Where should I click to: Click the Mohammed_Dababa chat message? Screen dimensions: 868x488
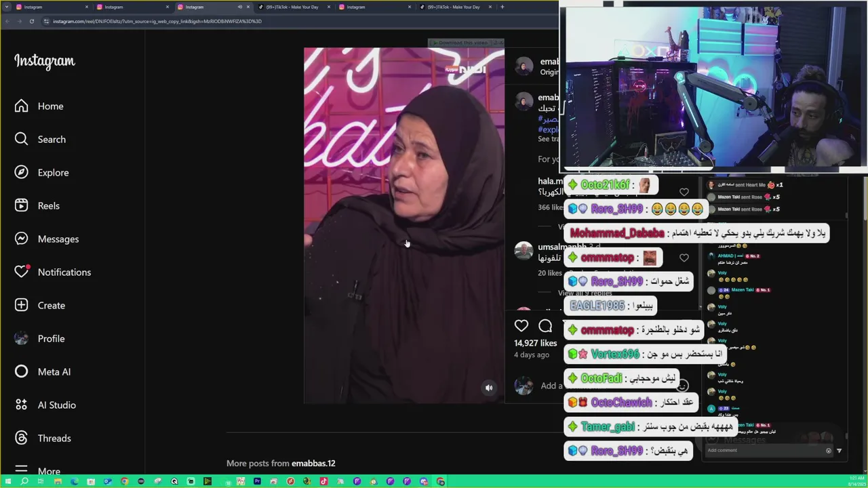(696, 233)
